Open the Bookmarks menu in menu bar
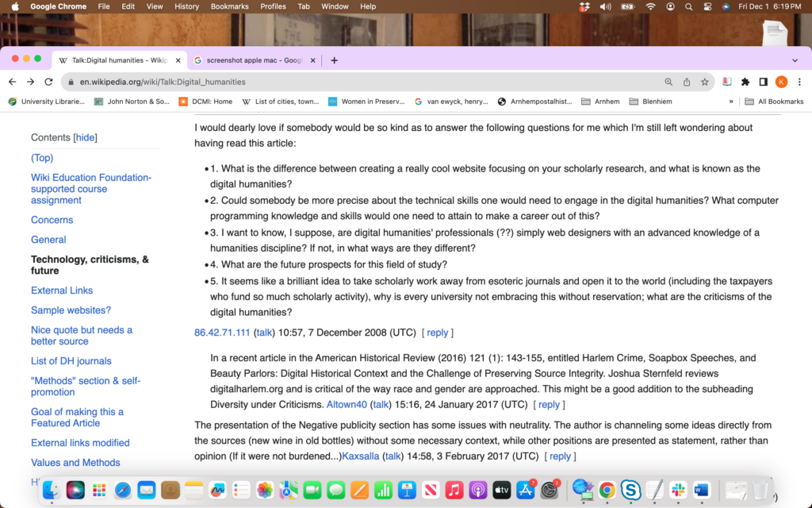The image size is (812, 508). point(229,6)
